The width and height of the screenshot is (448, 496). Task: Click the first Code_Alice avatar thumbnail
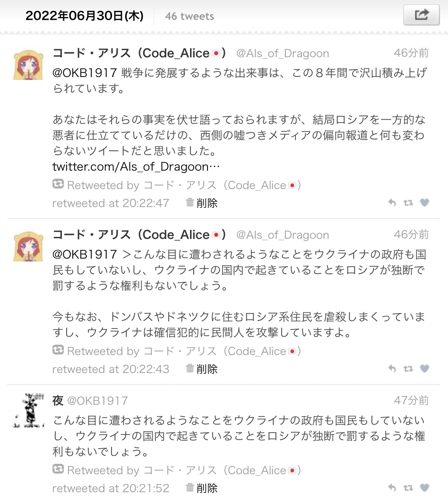[x=28, y=64]
